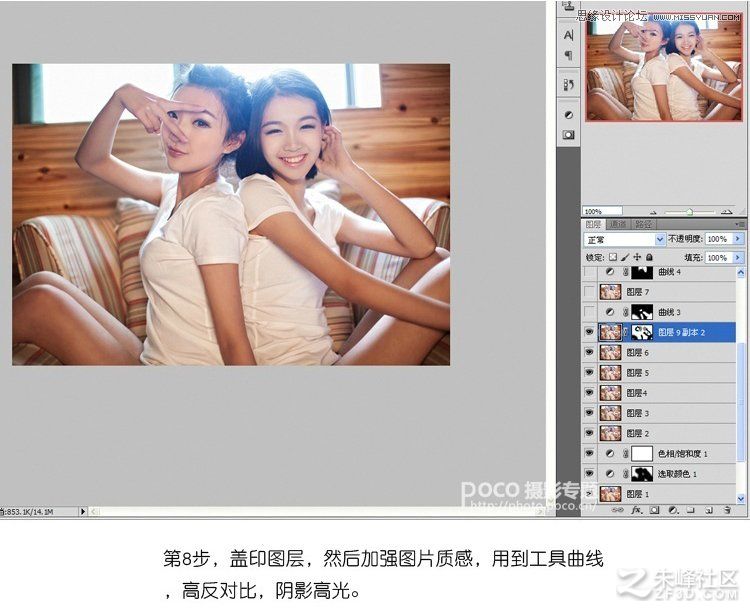Select the 图层 9 副本 2 layer name
Image resolution: width=750 pixels, height=610 pixels.
[682, 332]
